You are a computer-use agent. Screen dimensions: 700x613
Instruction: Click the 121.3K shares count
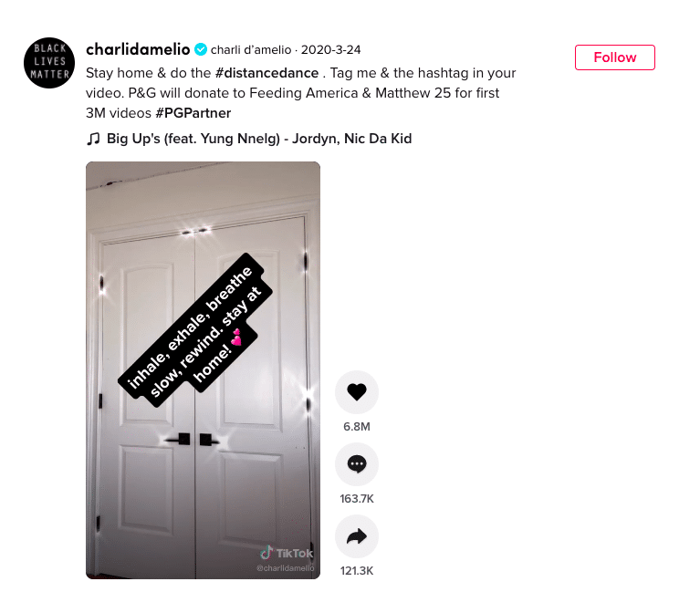[x=357, y=571]
